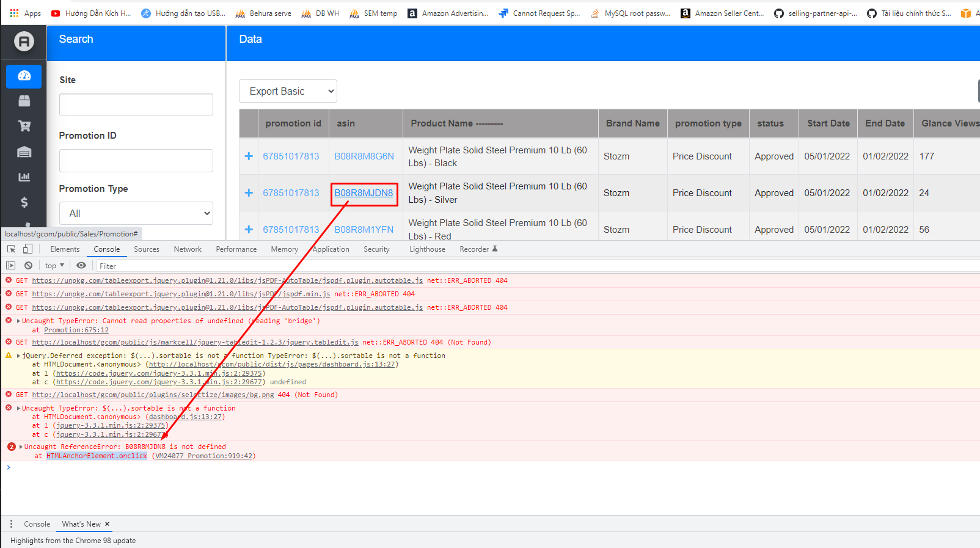Image resolution: width=980 pixels, height=548 pixels.
Task: Click the app logo at sidebar top
Action: [24, 42]
